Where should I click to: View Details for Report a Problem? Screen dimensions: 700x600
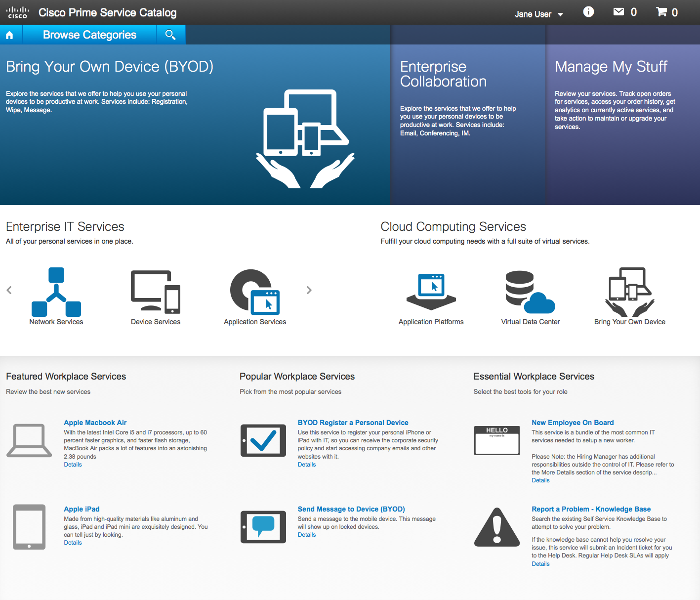point(540,564)
